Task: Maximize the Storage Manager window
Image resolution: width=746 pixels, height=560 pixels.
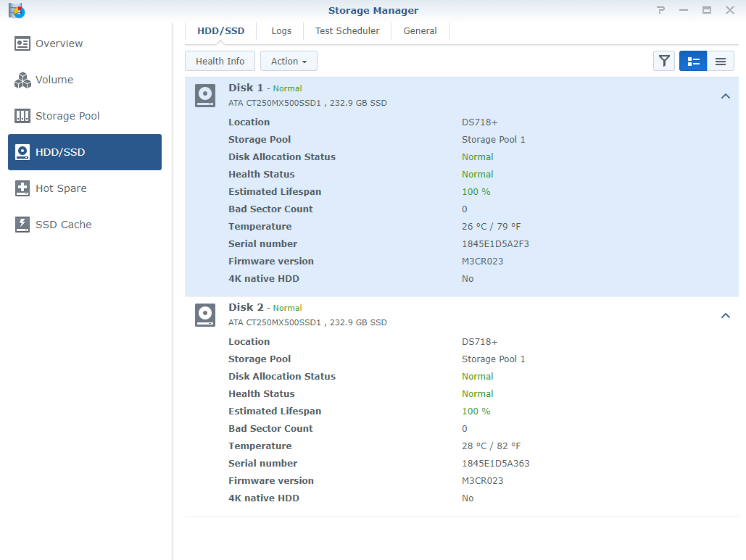Action: 707,10
